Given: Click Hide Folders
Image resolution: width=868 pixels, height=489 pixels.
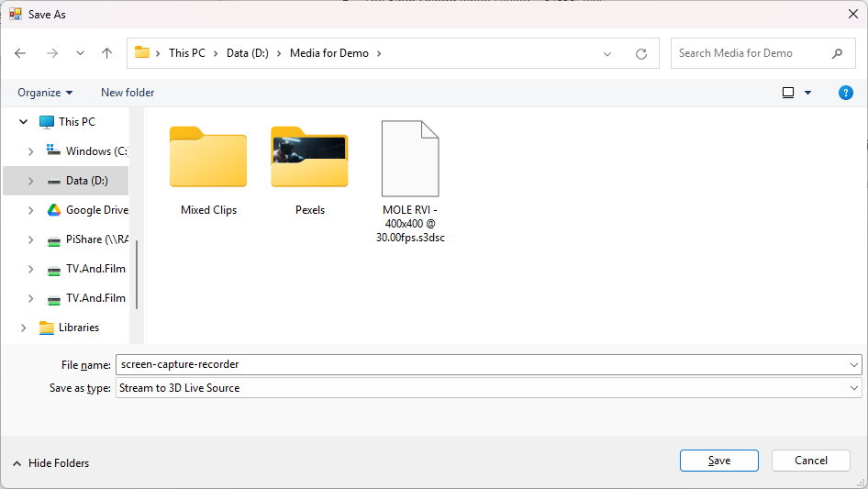Looking at the screenshot, I should (x=50, y=463).
